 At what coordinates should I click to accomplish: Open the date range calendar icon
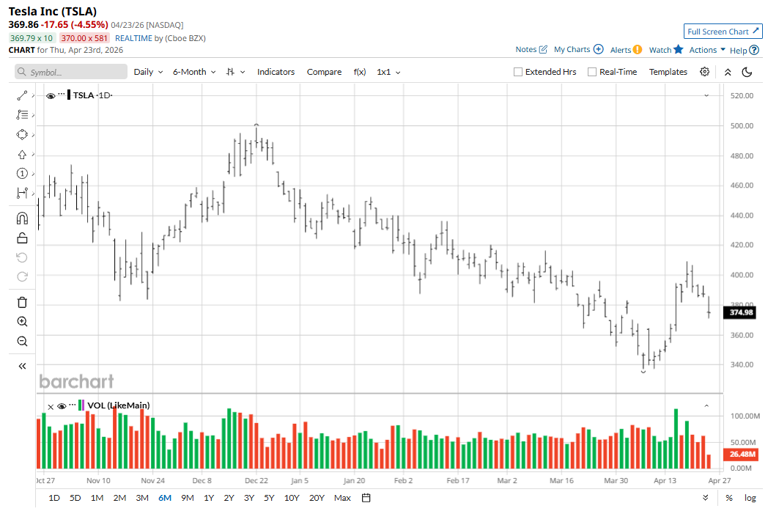[366, 498]
